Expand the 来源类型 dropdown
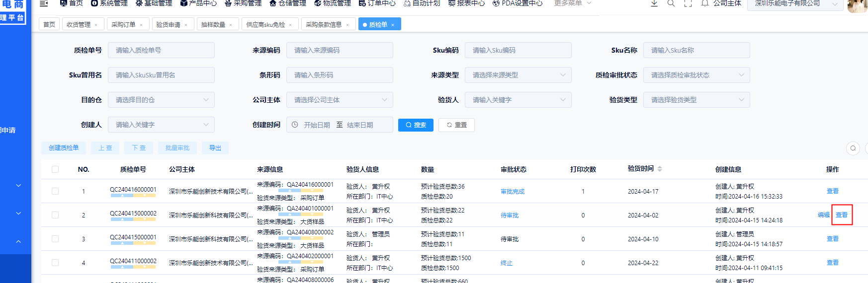 click(x=518, y=75)
